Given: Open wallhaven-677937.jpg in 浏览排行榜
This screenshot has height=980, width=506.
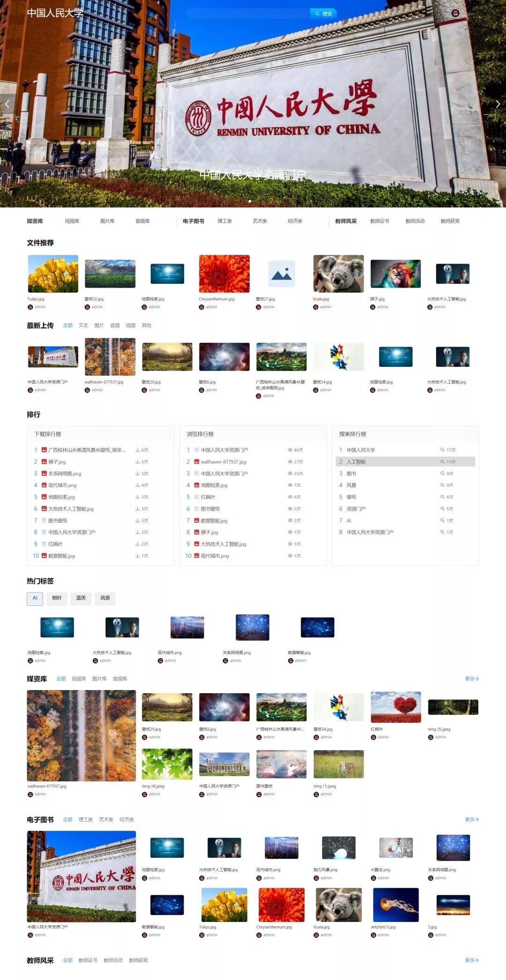Looking at the screenshot, I should (x=223, y=462).
